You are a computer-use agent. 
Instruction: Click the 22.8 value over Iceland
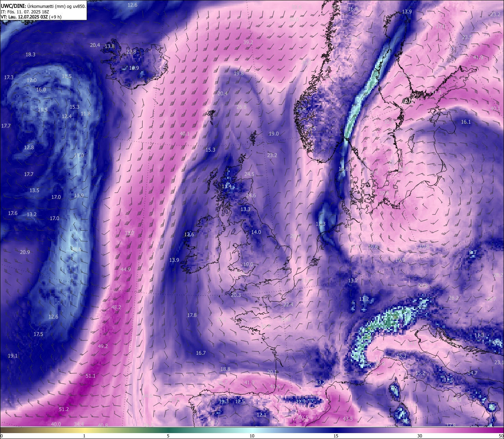point(131,52)
